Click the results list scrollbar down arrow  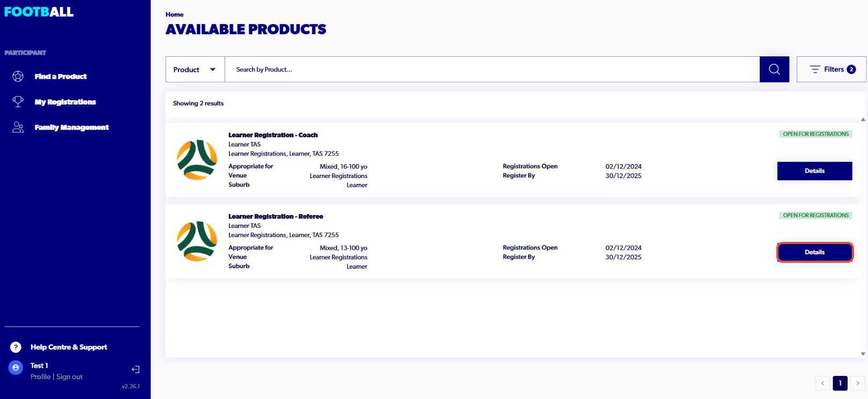(863, 354)
